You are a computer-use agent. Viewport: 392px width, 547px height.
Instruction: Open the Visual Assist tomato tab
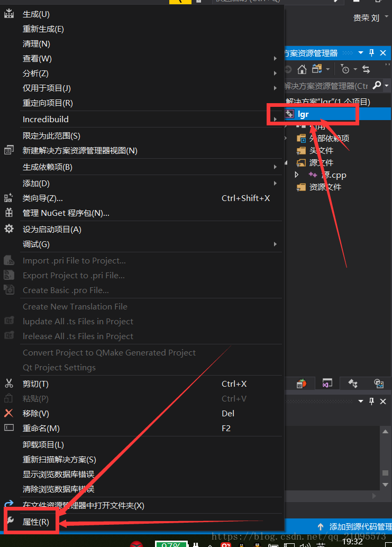click(x=302, y=384)
